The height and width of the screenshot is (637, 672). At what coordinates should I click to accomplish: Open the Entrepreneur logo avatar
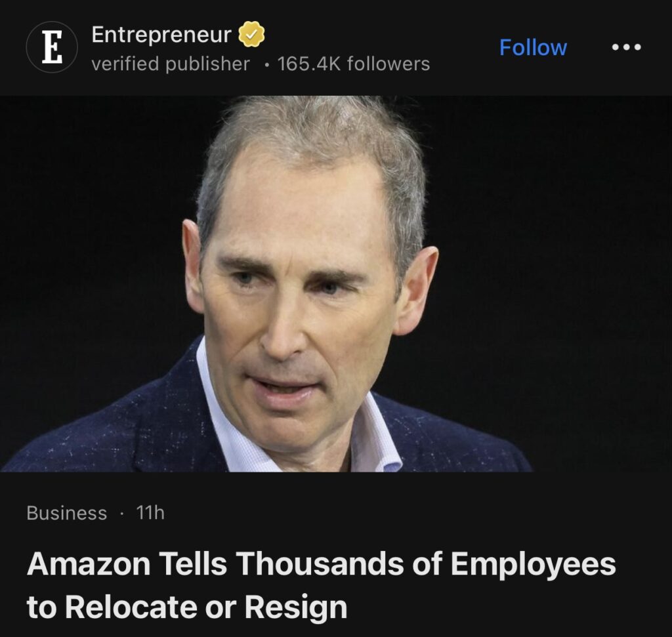click(x=52, y=47)
